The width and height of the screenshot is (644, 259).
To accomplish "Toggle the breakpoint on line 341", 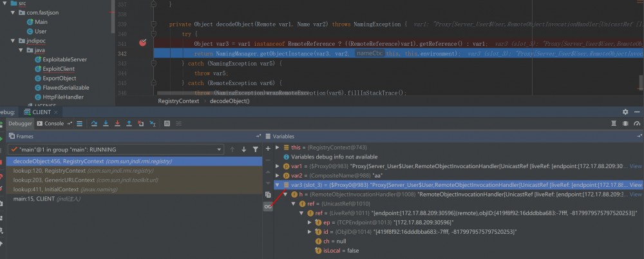I will (142, 43).
